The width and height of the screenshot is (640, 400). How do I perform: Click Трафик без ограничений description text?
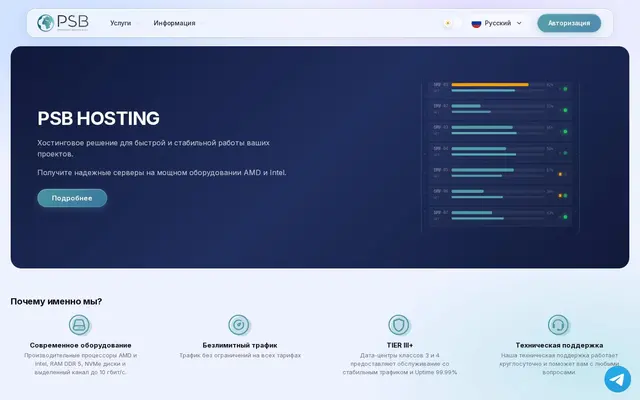(x=240, y=356)
